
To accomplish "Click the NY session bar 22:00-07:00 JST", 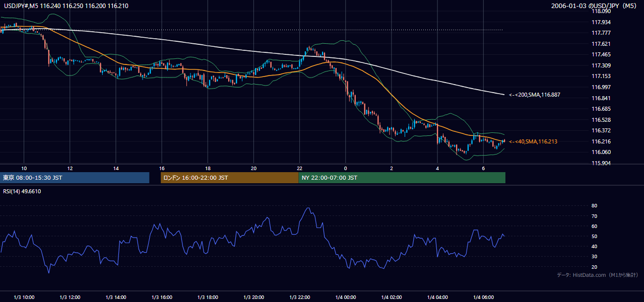I will [x=402, y=178].
